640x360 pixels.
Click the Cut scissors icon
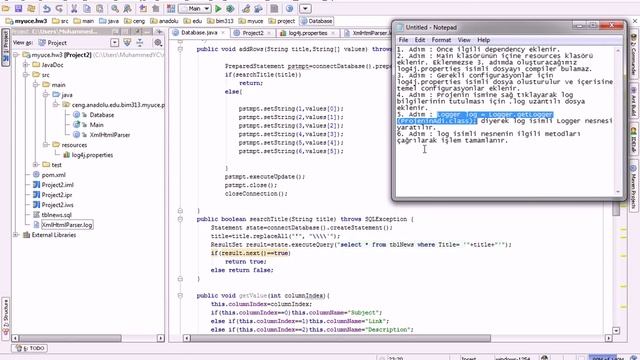(x=74, y=8)
